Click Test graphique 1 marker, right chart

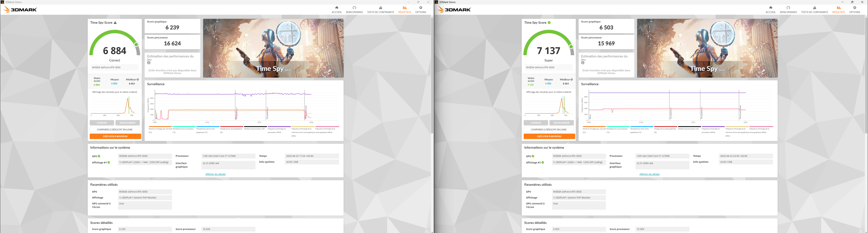(x=670, y=113)
